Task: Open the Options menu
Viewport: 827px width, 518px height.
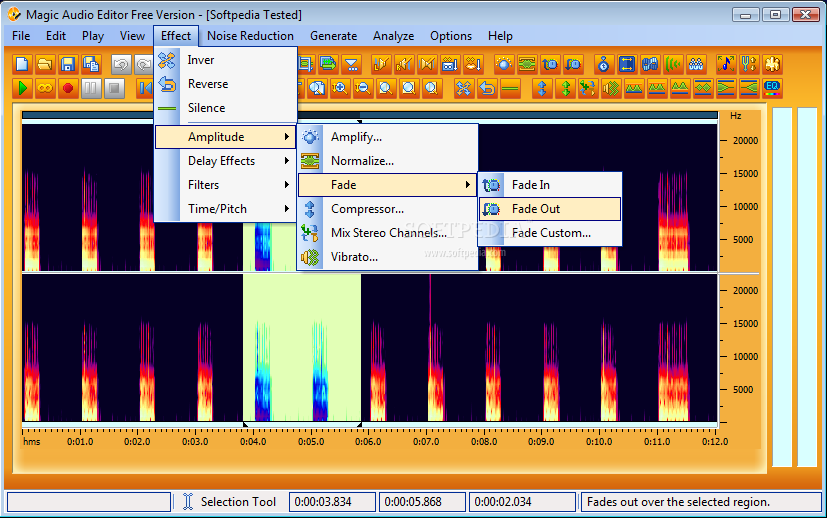Action: point(450,36)
